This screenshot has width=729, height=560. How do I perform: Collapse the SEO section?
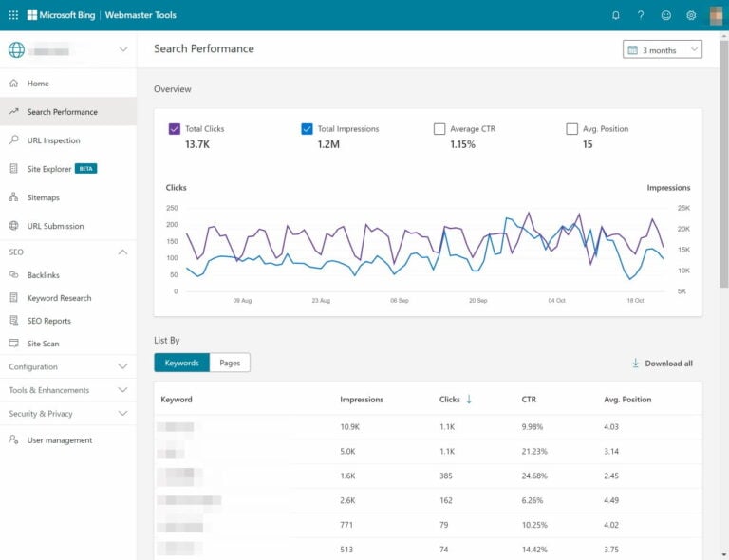pyautogui.click(x=122, y=252)
